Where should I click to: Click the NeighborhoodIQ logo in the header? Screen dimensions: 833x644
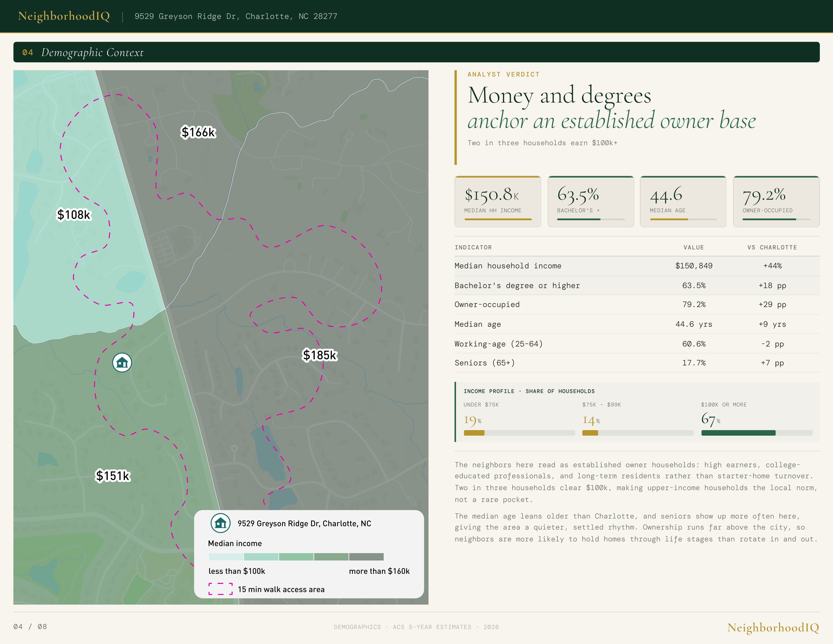click(x=64, y=16)
